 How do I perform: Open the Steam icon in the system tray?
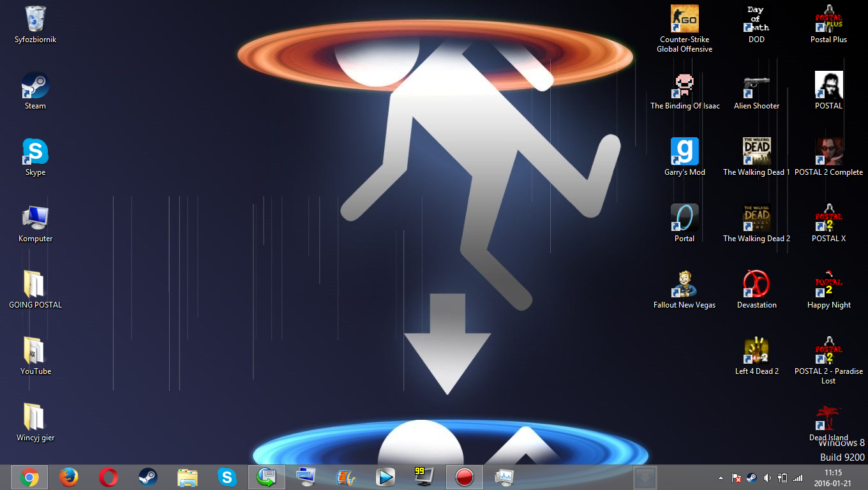(x=752, y=478)
